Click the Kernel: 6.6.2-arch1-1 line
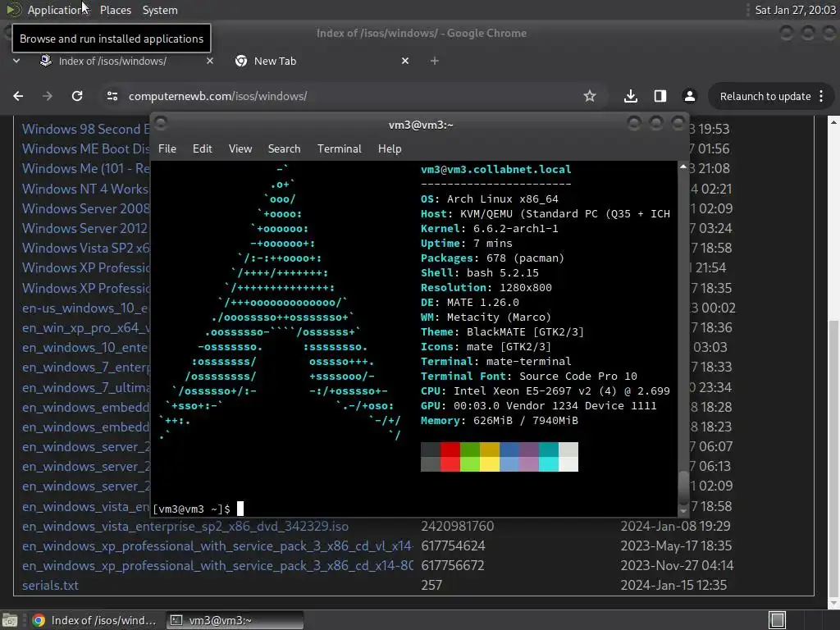The image size is (840, 630). click(x=490, y=229)
